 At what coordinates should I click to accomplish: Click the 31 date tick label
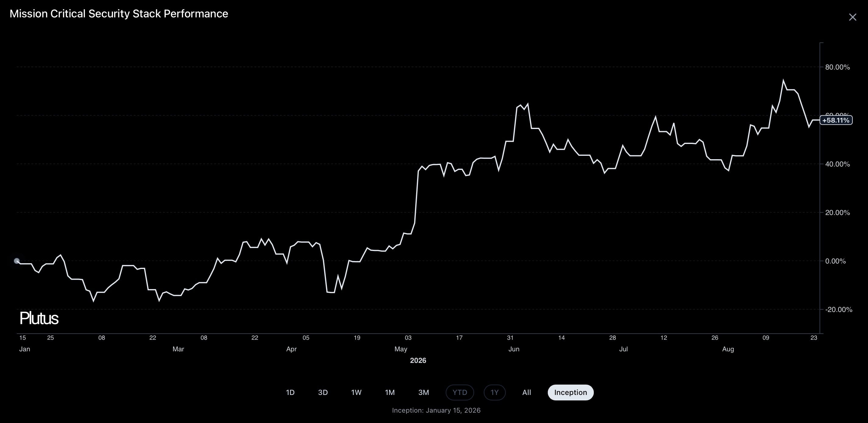click(510, 338)
